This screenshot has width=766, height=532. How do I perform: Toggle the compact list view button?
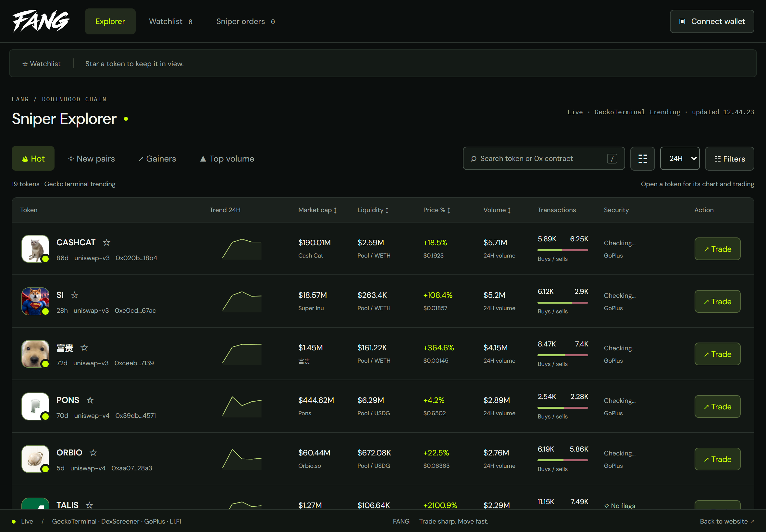[x=642, y=159]
